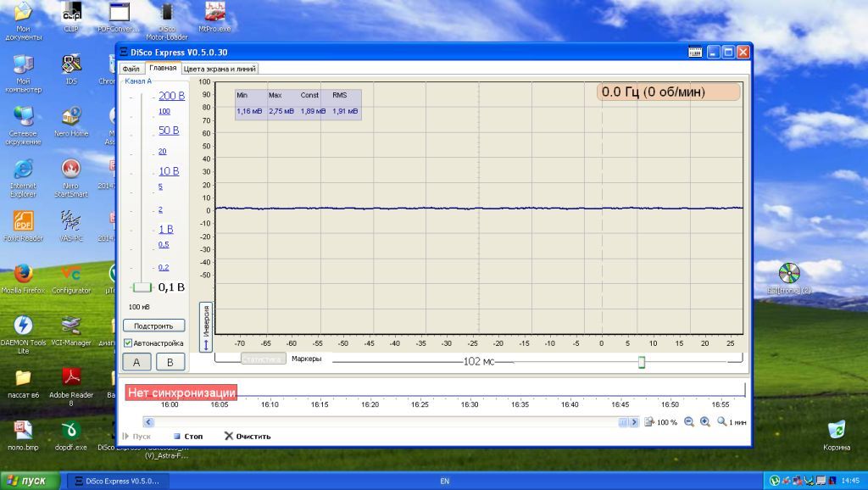Open Mozilla Firefox desktop icon
This screenshot has width=868, height=490.
coord(23,278)
